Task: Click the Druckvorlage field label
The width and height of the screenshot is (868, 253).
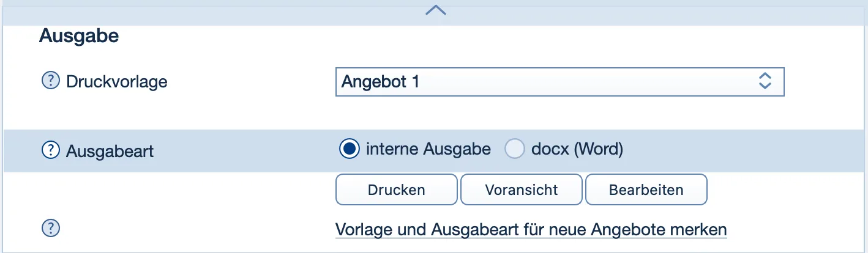Action: click(116, 81)
